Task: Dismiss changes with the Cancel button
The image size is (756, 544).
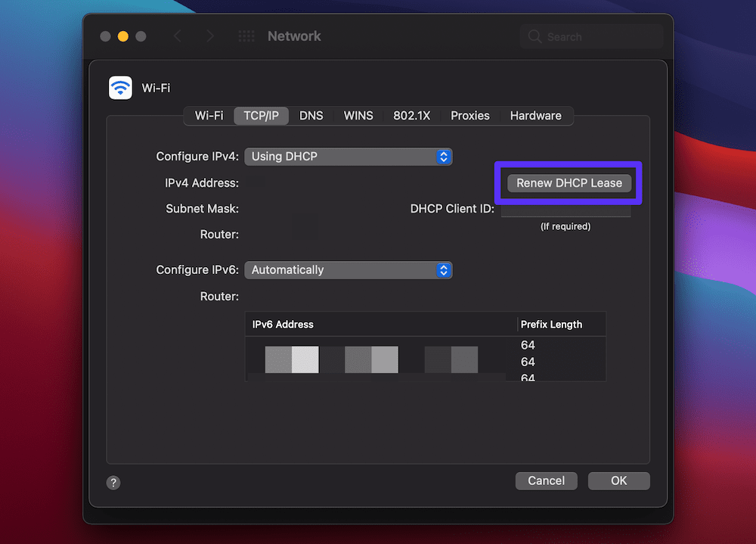Action: click(546, 480)
